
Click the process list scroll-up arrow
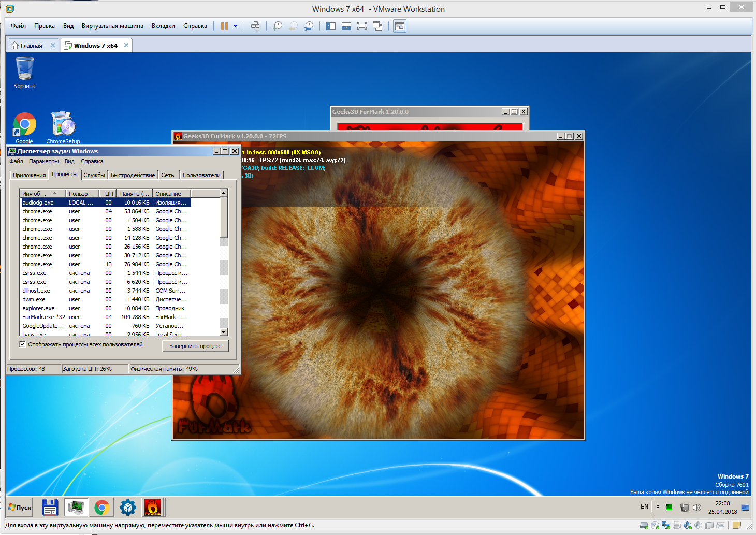[224, 193]
